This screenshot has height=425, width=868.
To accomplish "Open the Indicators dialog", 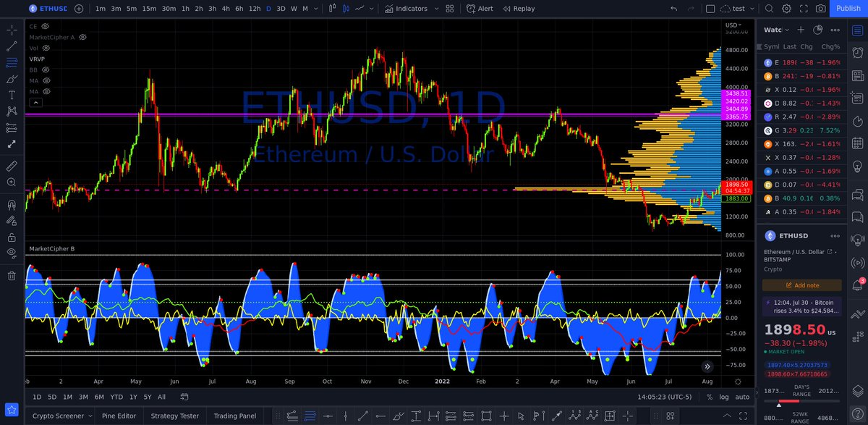I will point(406,9).
